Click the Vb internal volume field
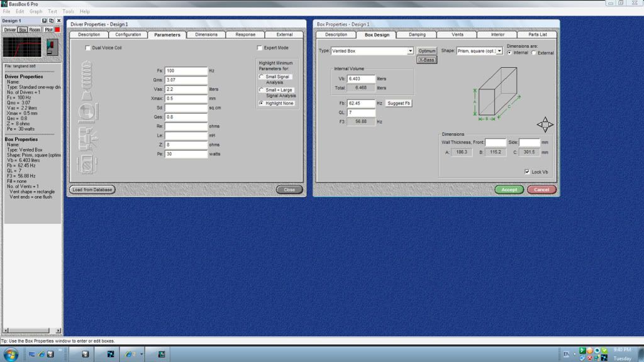 [361, 79]
